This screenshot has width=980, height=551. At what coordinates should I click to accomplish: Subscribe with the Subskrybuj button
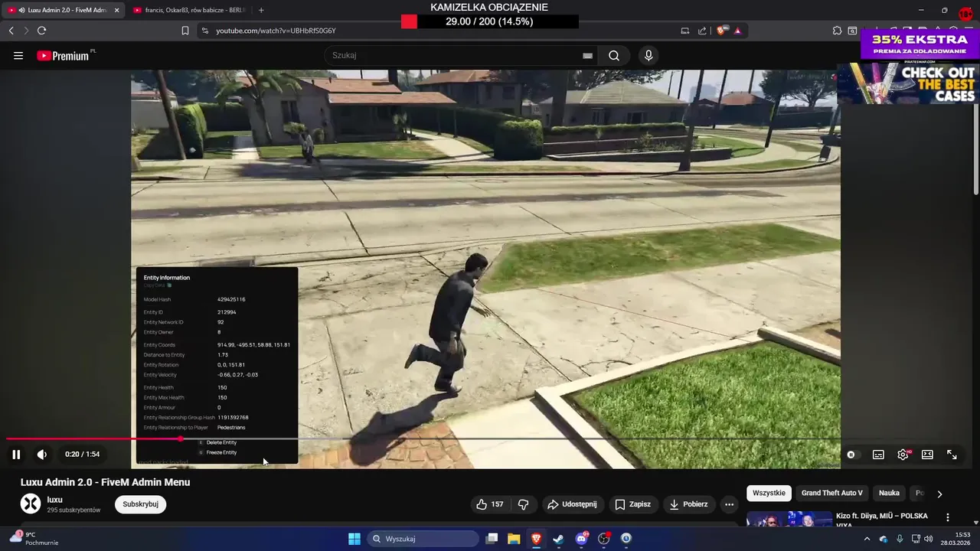(141, 504)
